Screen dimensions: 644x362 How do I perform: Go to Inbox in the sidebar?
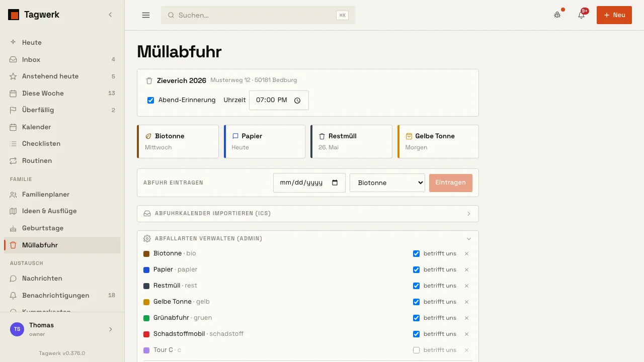pos(62,59)
